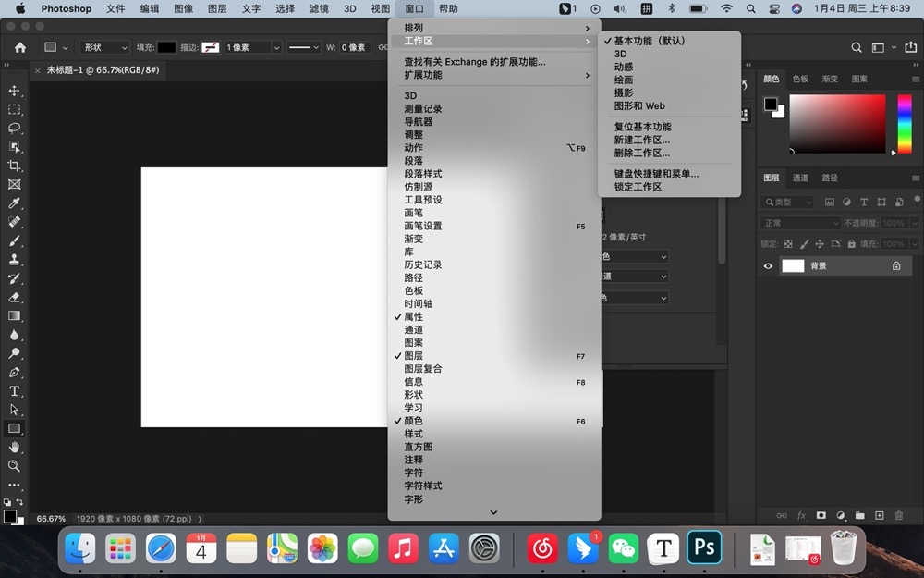This screenshot has width=924, height=578.
Task: Open the shape tool mode dropdown showing 形状
Action: [x=103, y=46]
